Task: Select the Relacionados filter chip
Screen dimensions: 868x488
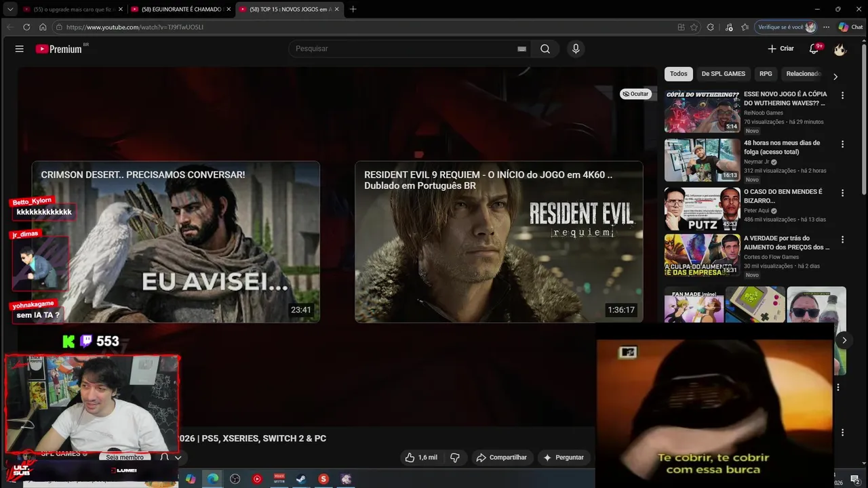Action: point(804,74)
